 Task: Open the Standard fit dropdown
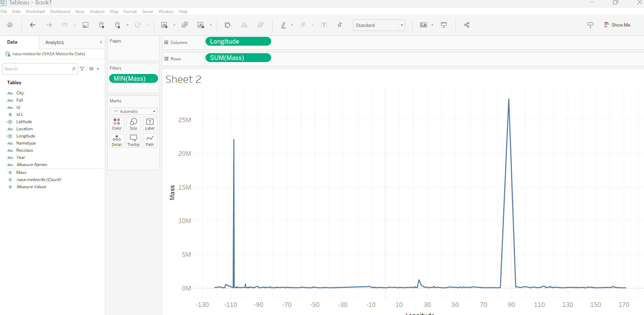(x=402, y=25)
